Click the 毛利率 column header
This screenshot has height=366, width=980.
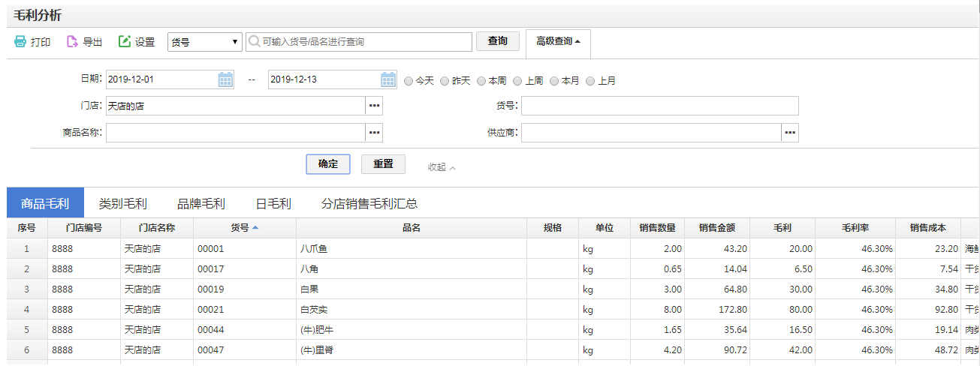pos(855,228)
